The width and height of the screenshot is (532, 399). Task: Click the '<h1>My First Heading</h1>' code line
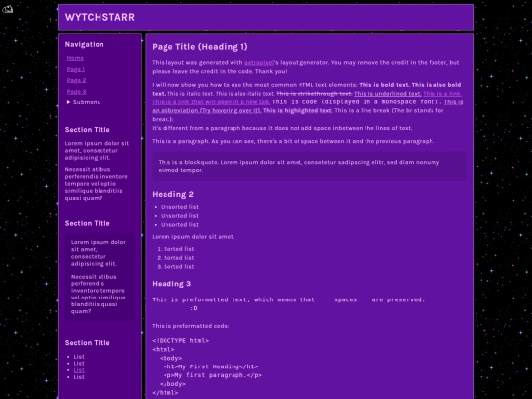(x=211, y=366)
